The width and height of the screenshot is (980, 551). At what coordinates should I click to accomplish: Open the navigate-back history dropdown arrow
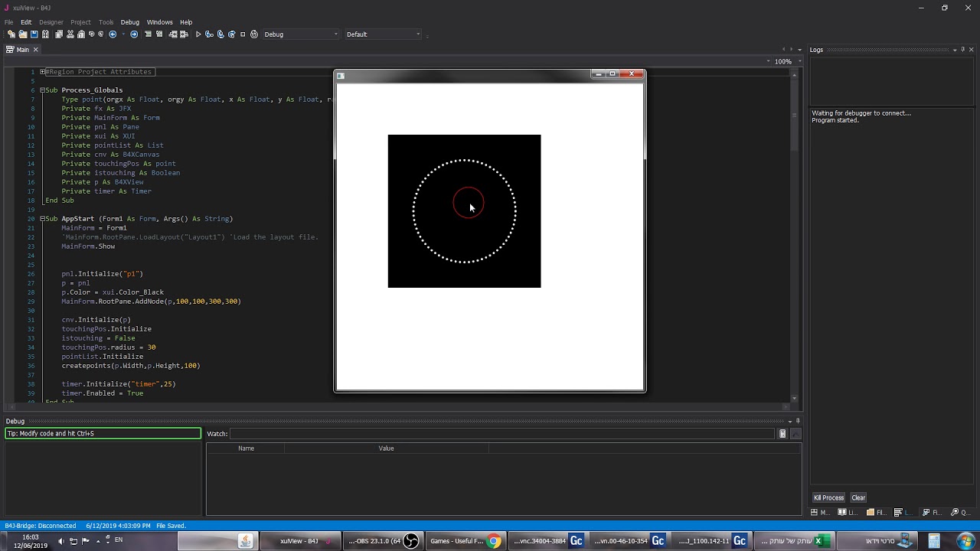coord(123,34)
